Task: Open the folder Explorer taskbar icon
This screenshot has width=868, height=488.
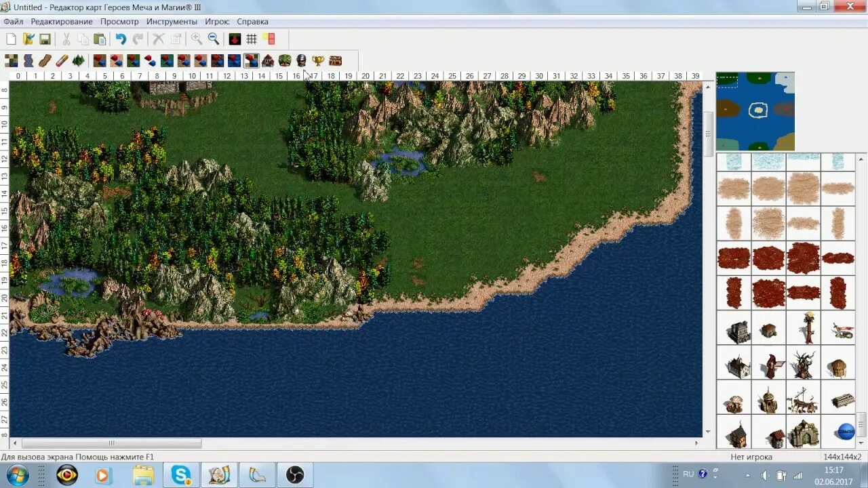Action: click(143, 474)
